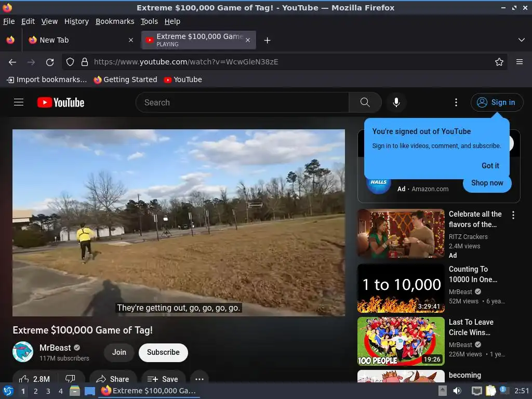
Task: Click the show desktop taskbar icon
Action: point(90,391)
